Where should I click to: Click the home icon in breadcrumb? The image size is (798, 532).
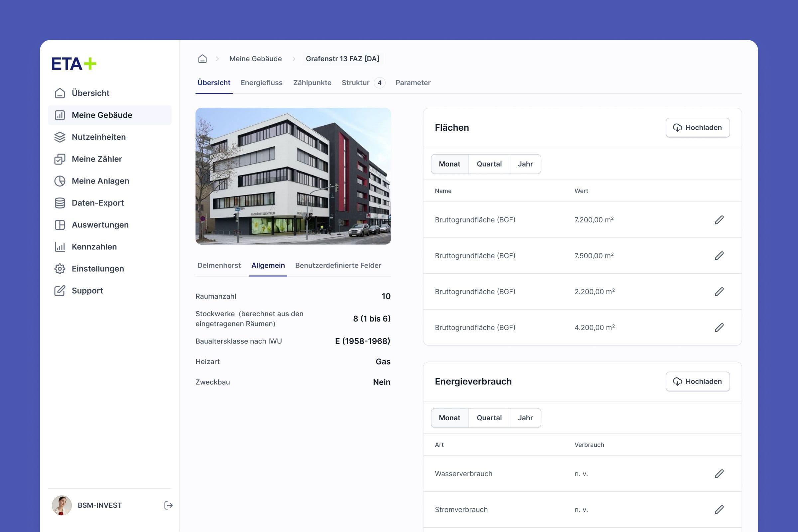pos(202,59)
